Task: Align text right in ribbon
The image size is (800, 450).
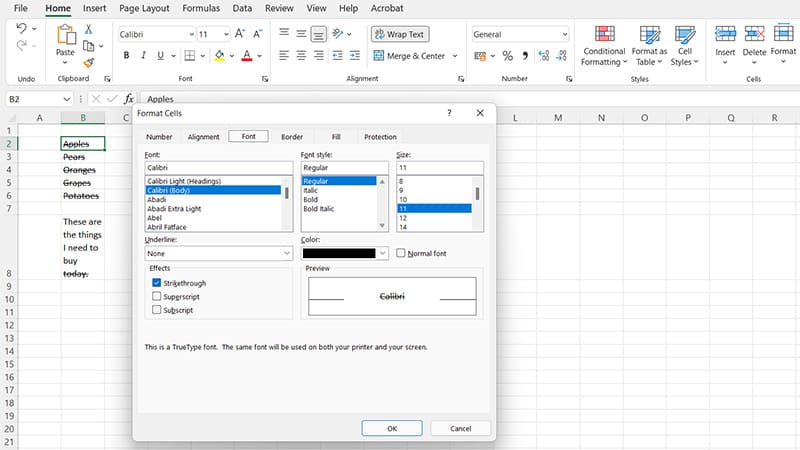Action: pos(318,55)
